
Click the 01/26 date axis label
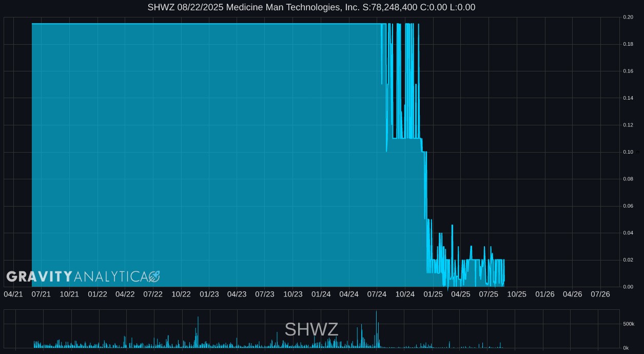[x=545, y=294]
